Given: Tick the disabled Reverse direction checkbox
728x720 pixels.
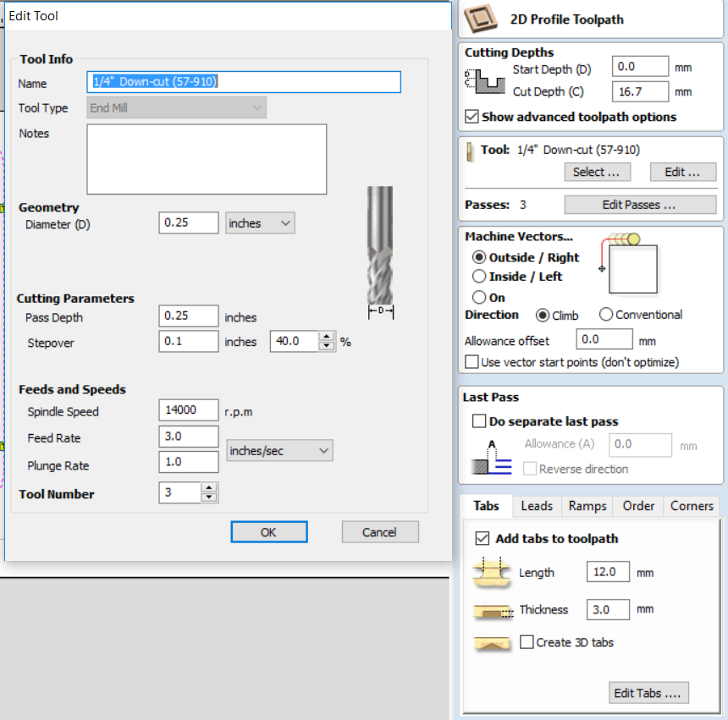Looking at the screenshot, I should 530,468.
